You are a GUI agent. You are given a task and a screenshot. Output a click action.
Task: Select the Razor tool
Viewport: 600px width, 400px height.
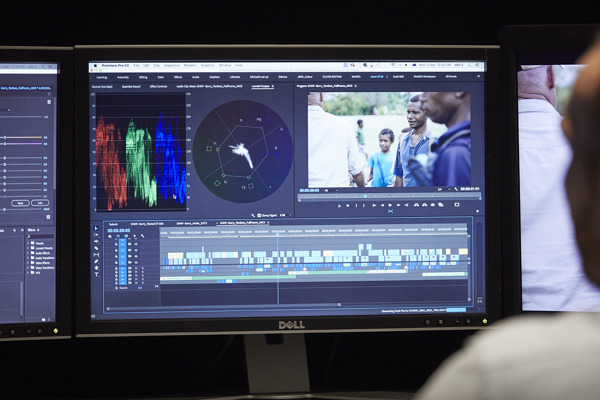tap(96, 248)
